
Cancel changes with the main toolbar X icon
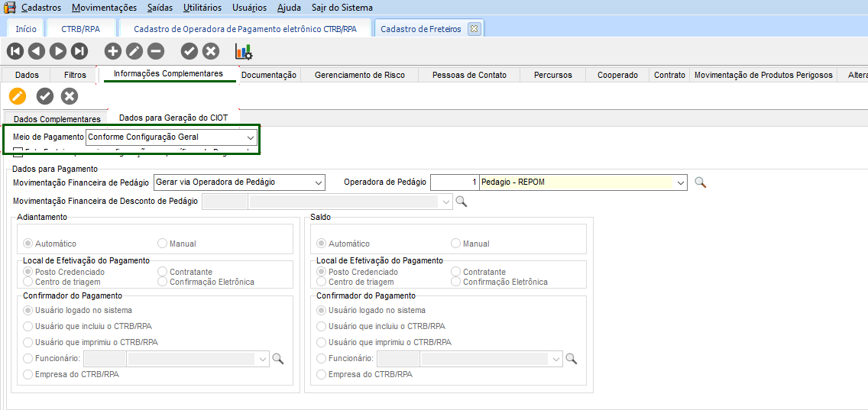click(x=211, y=51)
